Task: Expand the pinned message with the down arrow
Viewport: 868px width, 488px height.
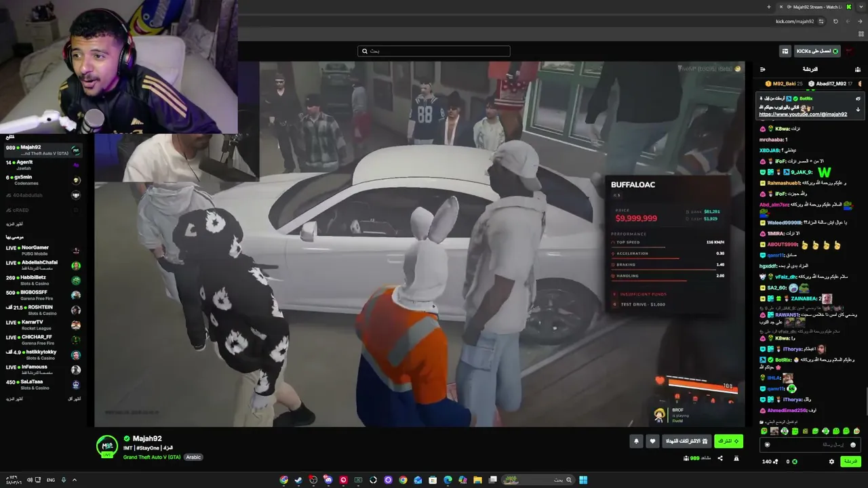Action: pyautogui.click(x=858, y=109)
